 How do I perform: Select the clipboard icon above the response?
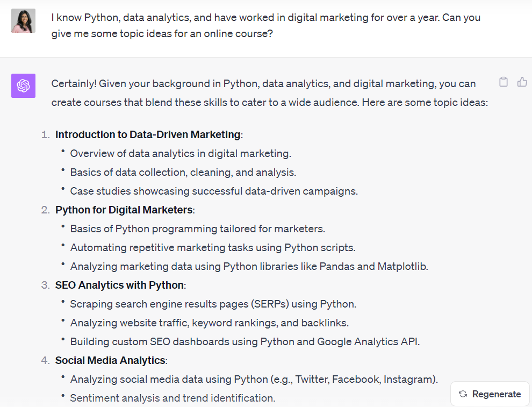coord(504,81)
